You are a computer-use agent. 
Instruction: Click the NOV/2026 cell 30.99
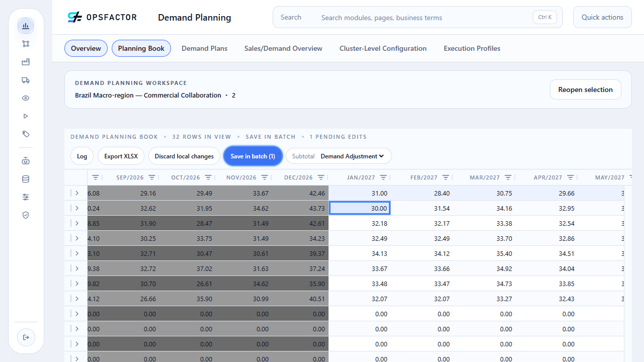click(x=245, y=299)
